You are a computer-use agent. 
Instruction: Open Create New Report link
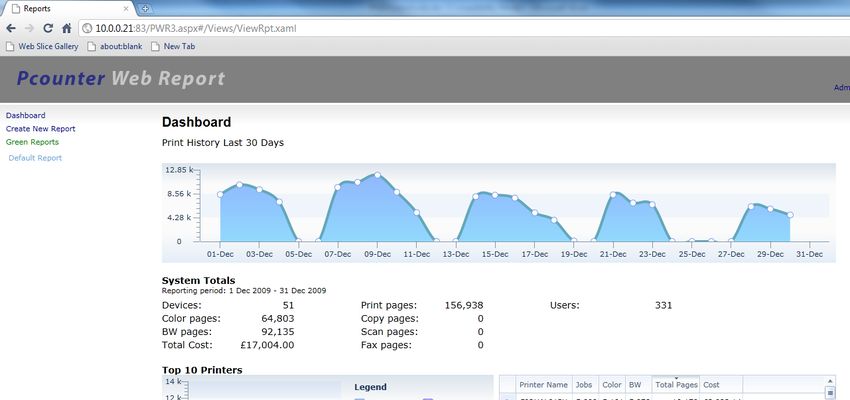[41, 129]
